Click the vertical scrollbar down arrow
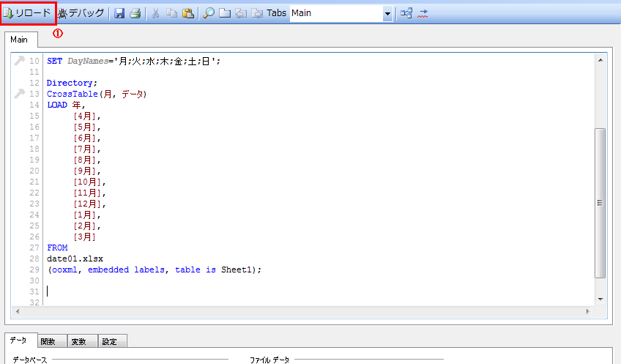 click(600, 299)
